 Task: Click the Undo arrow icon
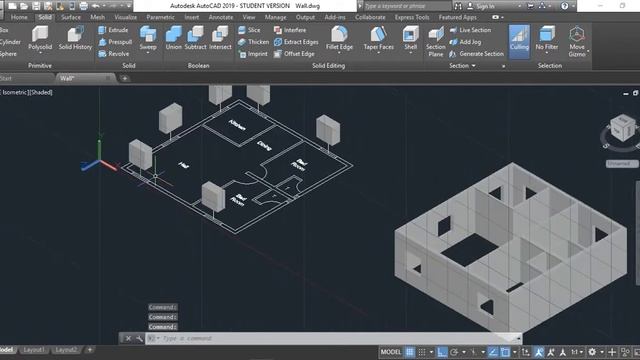[x=96, y=6]
